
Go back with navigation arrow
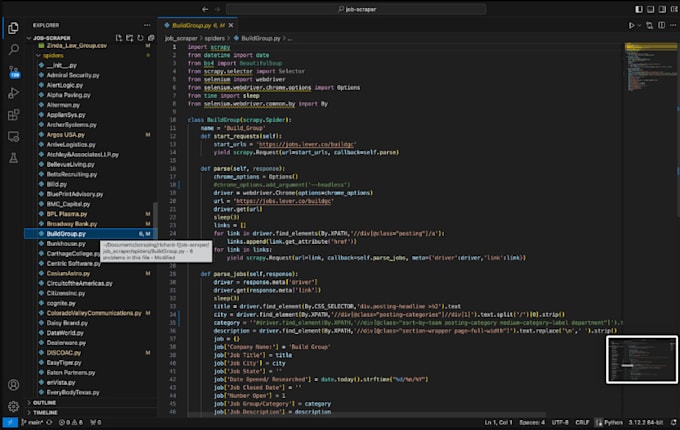point(205,9)
